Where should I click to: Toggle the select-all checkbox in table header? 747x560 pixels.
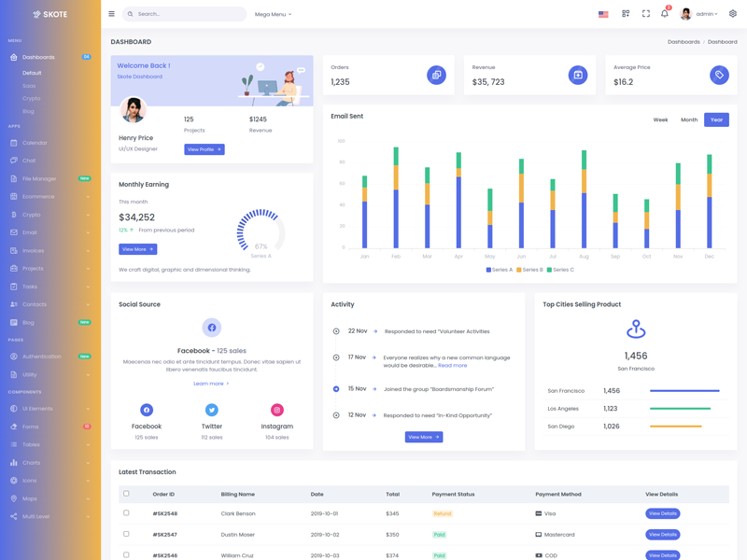(x=126, y=494)
